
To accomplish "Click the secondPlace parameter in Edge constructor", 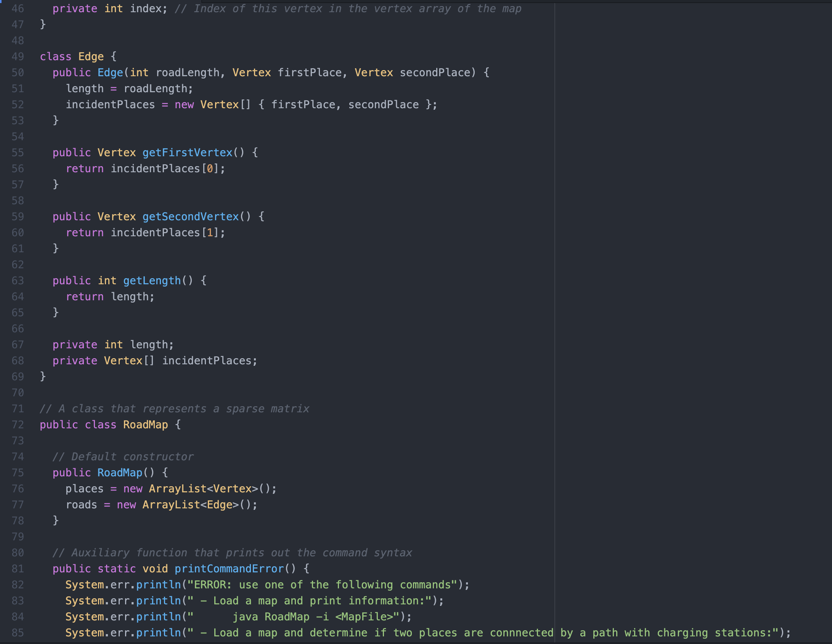I will (x=434, y=73).
